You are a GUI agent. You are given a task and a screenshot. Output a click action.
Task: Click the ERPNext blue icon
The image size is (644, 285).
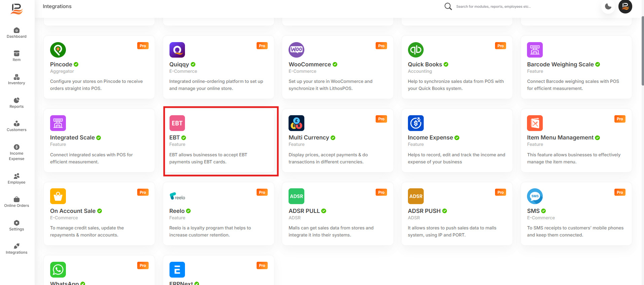point(177,270)
